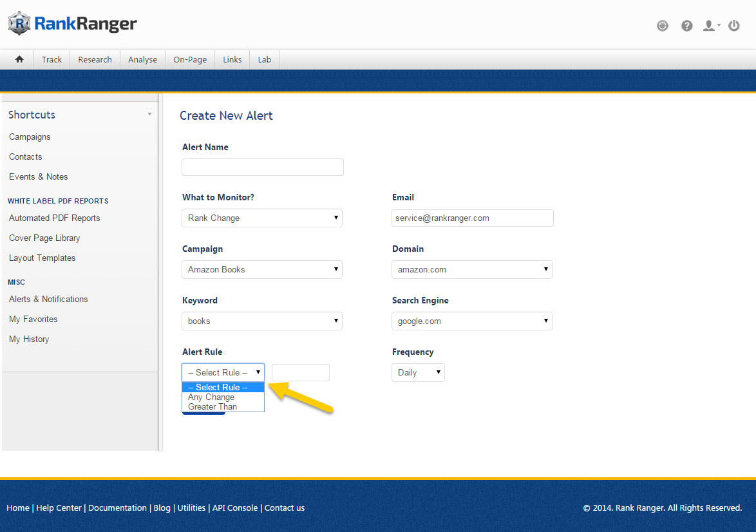Open the What to Monitor dropdown
Screen dimensions: 756x532
[262, 218]
